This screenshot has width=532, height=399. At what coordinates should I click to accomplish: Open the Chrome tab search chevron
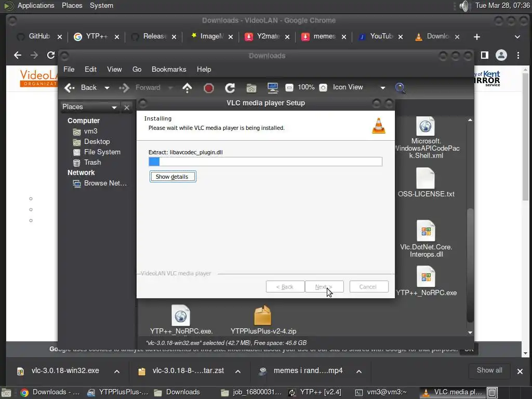[517, 37]
